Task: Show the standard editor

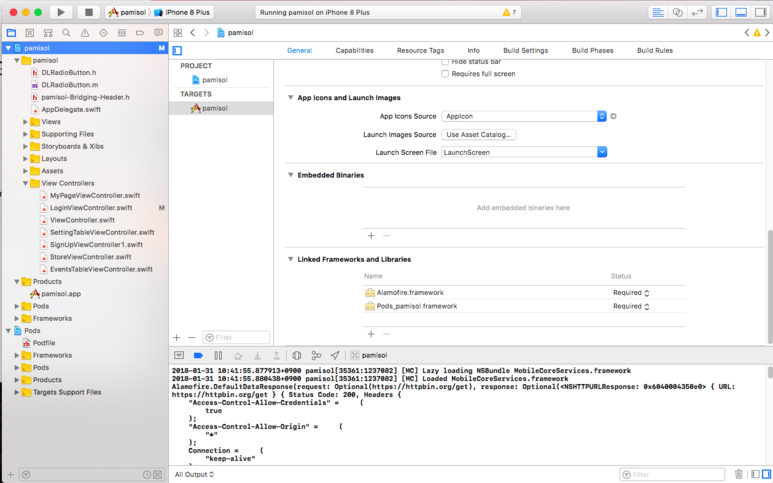Action: [x=658, y=12]
